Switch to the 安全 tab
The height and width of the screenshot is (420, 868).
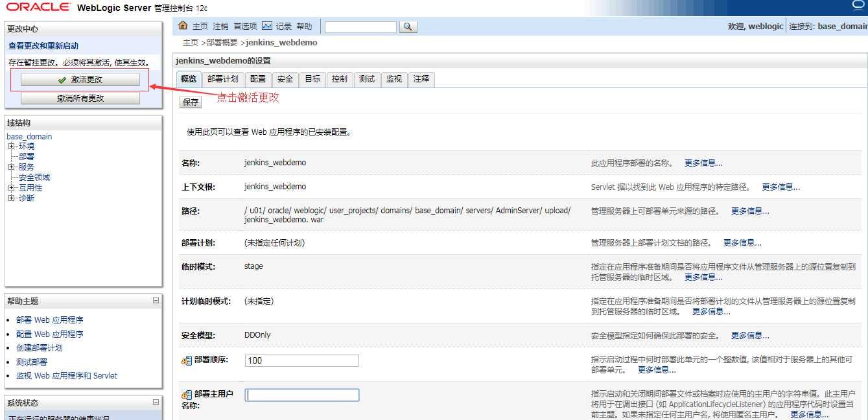(x=285, y=79)
